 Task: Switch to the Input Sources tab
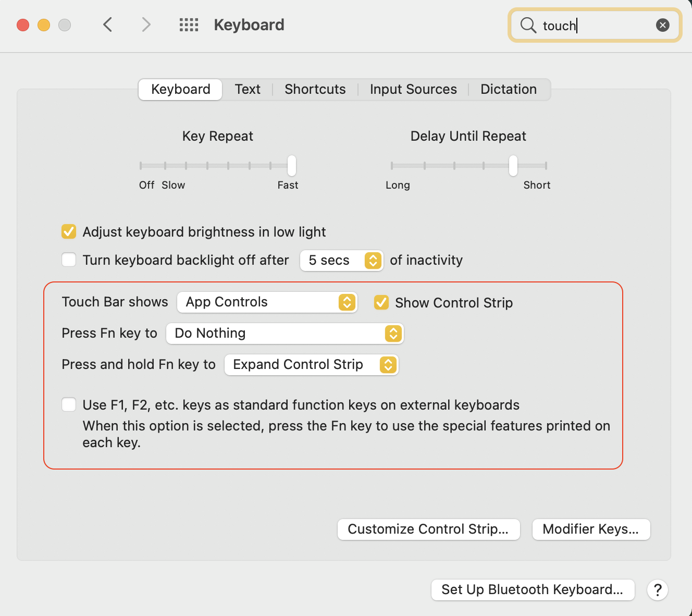tap(413, 89)
